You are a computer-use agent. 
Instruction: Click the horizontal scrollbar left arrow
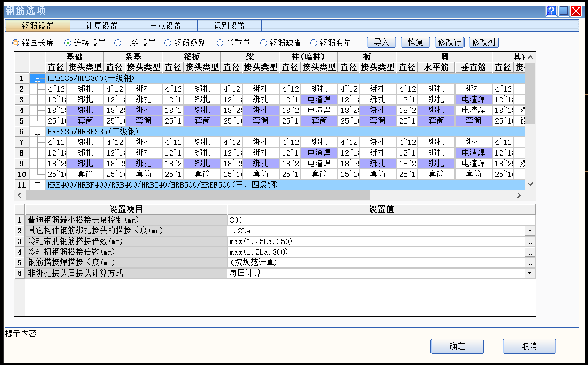pos(20,195)
